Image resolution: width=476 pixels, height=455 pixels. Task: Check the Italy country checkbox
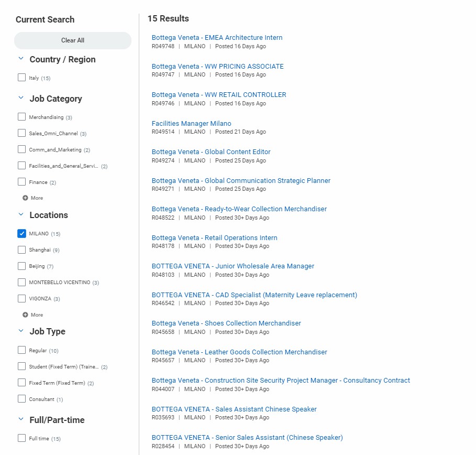coord(21,78)
